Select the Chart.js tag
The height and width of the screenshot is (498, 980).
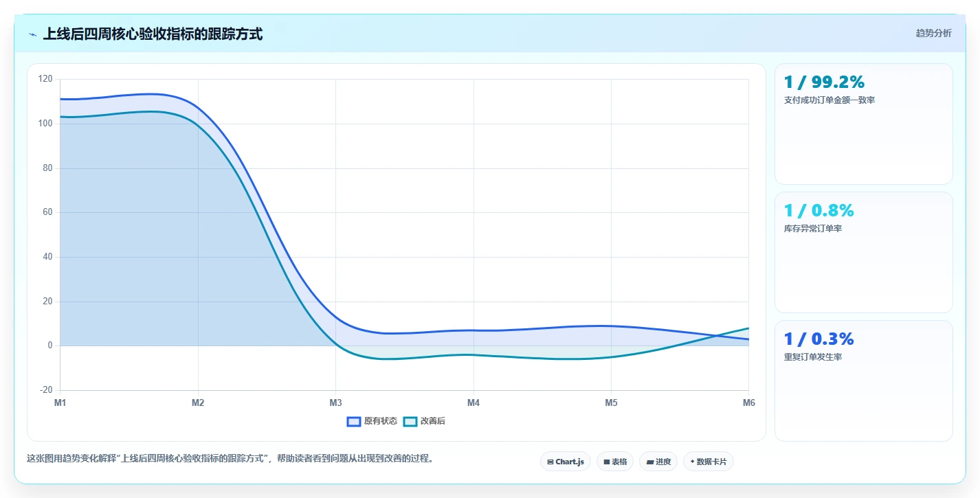coord(565,462)
